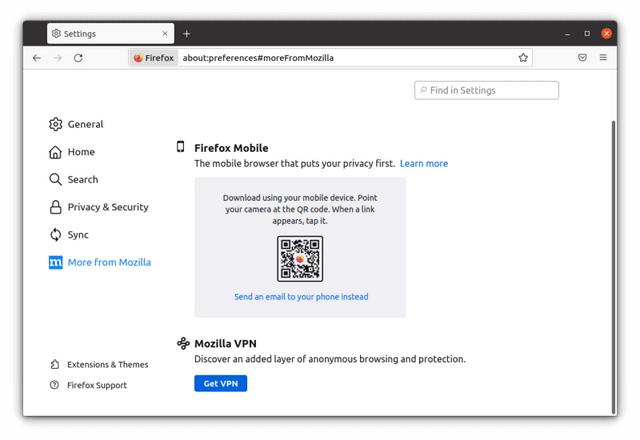This screenshot has height=440, width=640.
Task: Click the Mozilla VPN icon
Action: click(183, 343)
